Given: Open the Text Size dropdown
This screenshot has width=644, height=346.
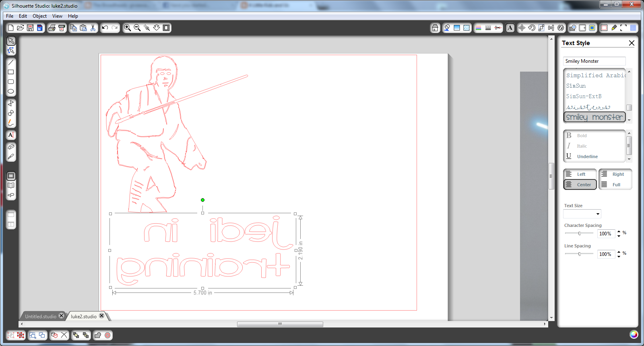Looking at the screenshot, I should point(598,214).
